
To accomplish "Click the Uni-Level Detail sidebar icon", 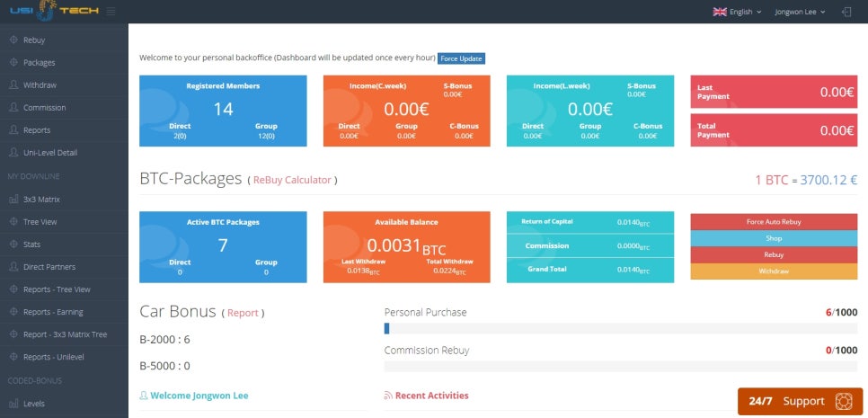I will click(x=13, y=152).
